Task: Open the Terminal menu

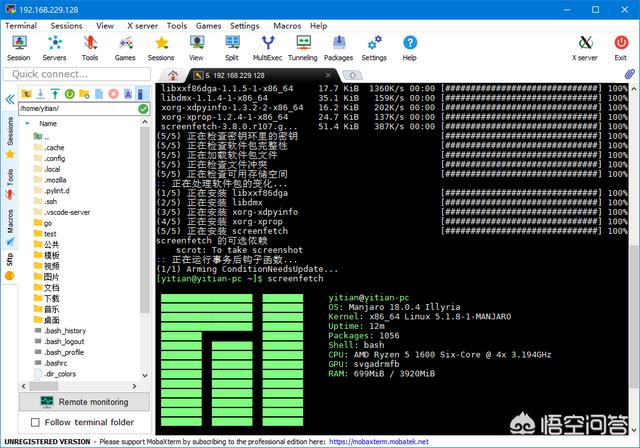Action: point(21,26)
